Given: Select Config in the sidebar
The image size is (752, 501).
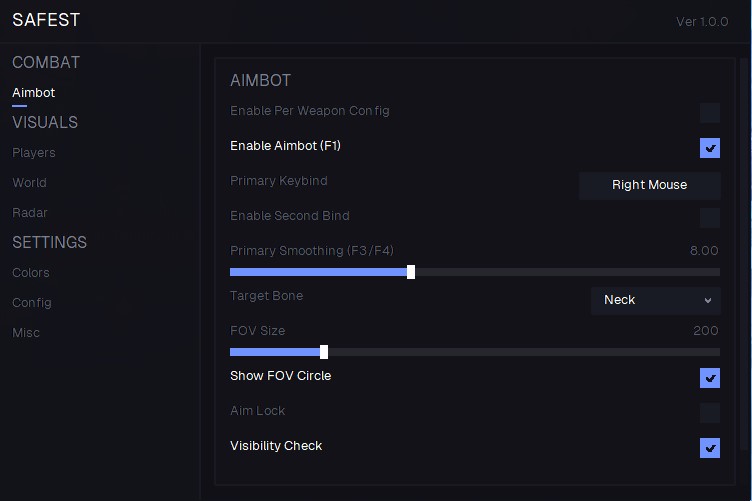Looking at the screenshot, I should click(32, 303).
